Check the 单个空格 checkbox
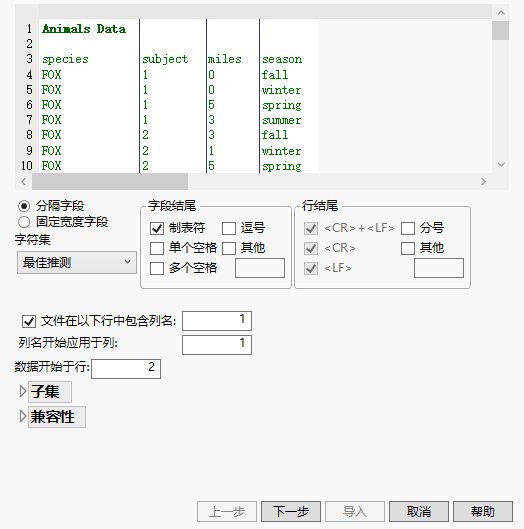This screenshot has width=524, height=529. click(x=157, y=248)
